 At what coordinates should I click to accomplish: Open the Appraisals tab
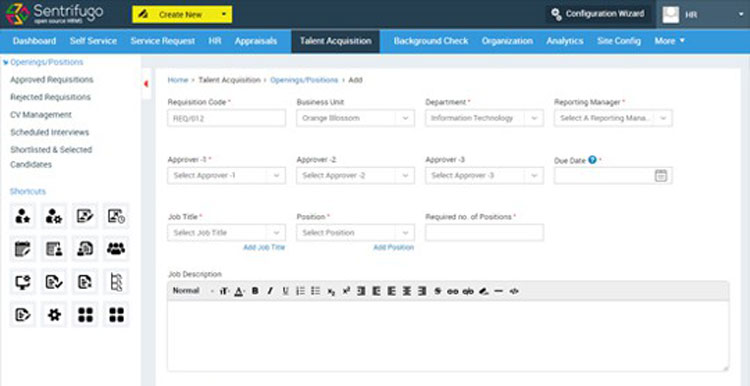pos(255,41)
